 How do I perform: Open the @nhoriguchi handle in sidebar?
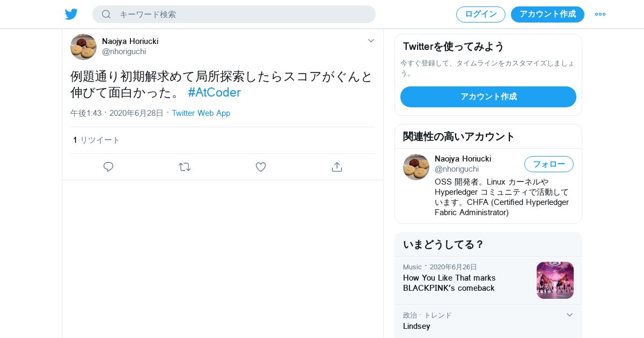coord(457,169)
